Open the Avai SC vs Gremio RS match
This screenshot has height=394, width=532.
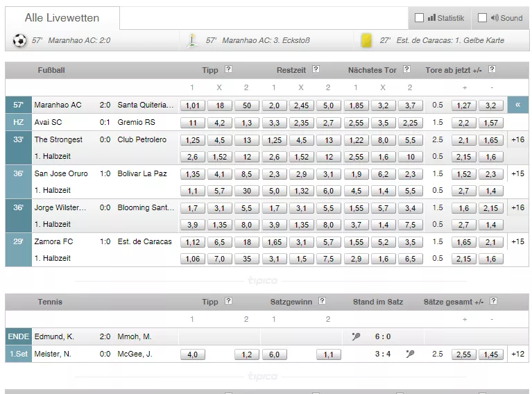tap(94, 122)
